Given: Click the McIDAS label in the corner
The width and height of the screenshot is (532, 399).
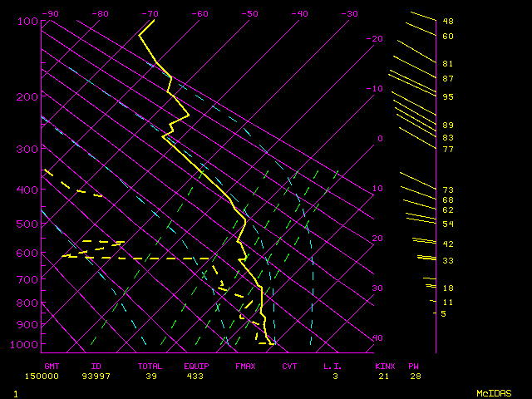Looking at the screenshot, I should tap(494, 392).
